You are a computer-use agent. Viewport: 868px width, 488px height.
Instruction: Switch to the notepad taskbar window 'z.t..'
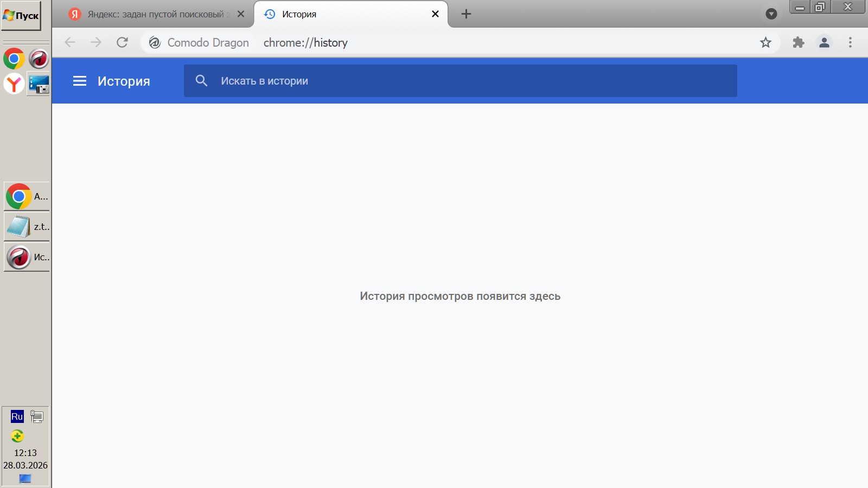pyautogui.click(x=27, y=227)
